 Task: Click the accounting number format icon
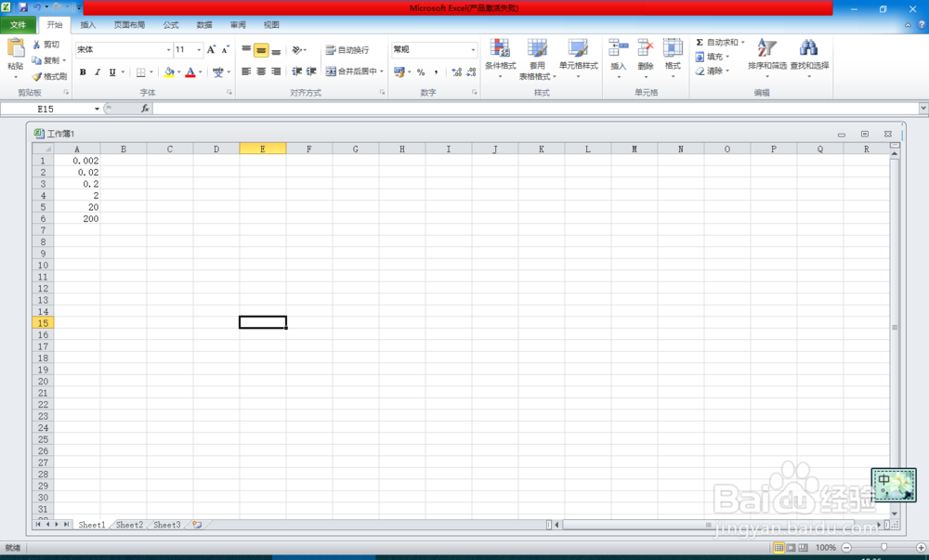click(399, 72)
